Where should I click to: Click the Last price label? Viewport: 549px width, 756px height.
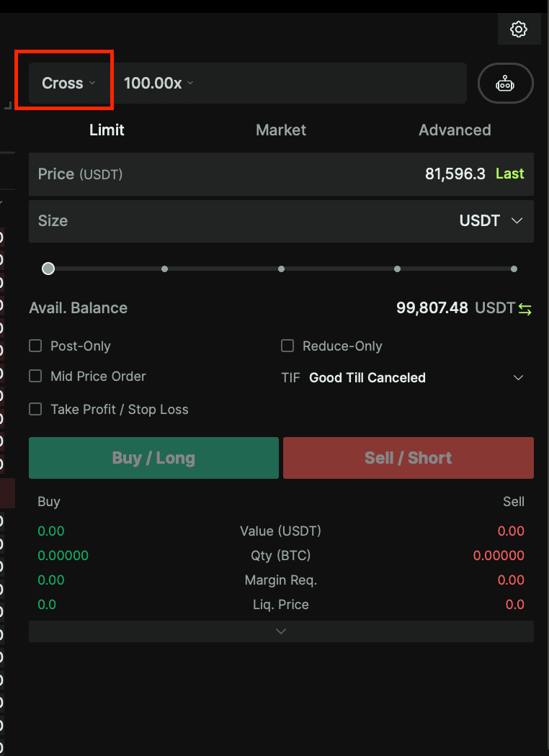click(509, 174)
